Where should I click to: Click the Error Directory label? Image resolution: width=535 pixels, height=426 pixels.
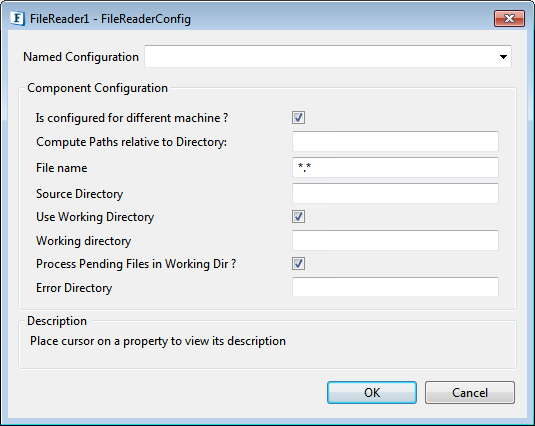tap(74, 288)
